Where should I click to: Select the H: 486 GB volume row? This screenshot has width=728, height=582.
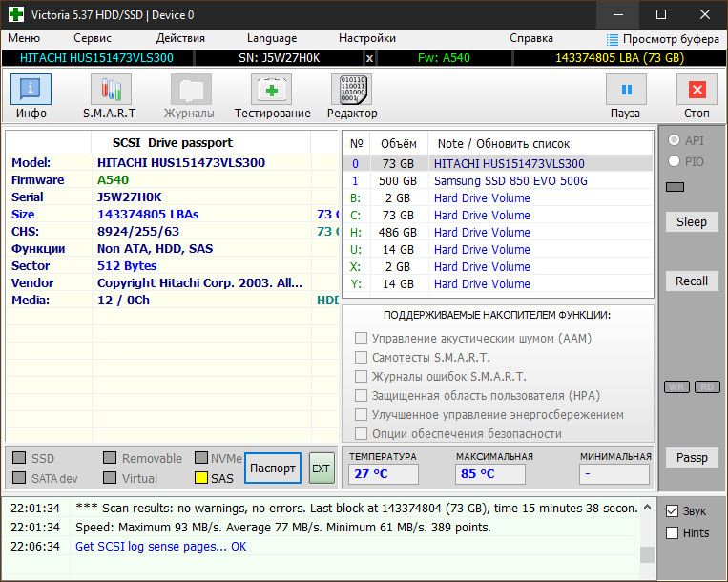tap(498, 232)
